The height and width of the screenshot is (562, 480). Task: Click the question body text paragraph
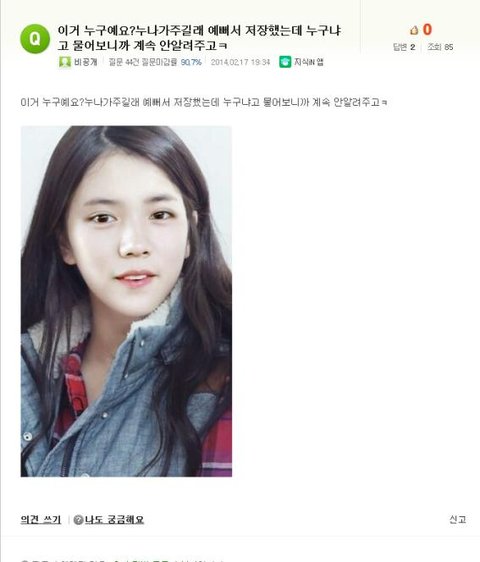(204, 102)
